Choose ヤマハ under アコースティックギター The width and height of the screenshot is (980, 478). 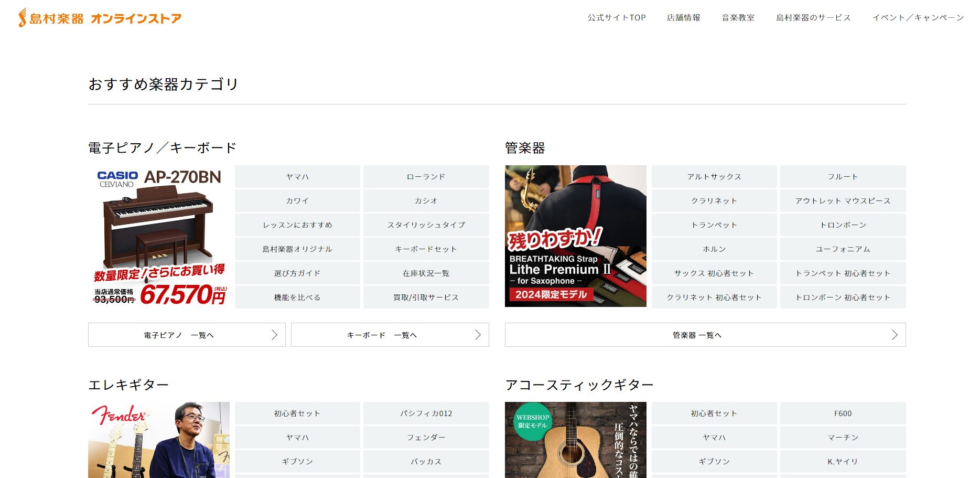[x=714, y=438]
